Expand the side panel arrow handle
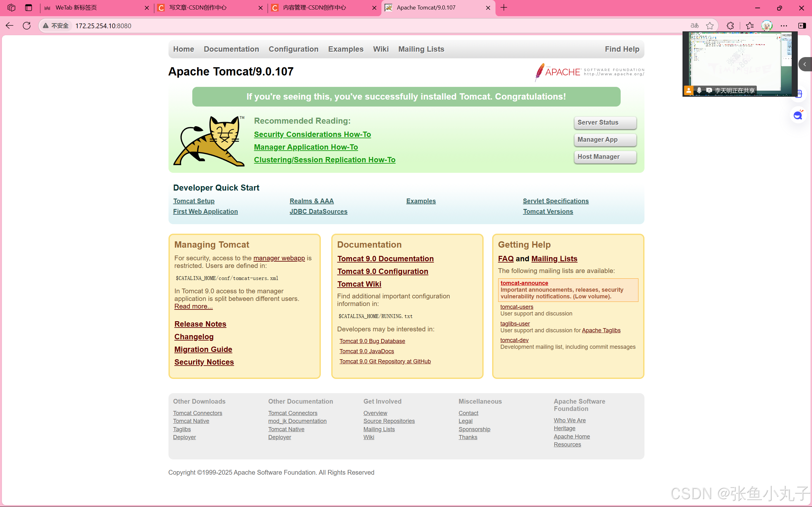The image size is (812, 507). (x=805, y=64)
